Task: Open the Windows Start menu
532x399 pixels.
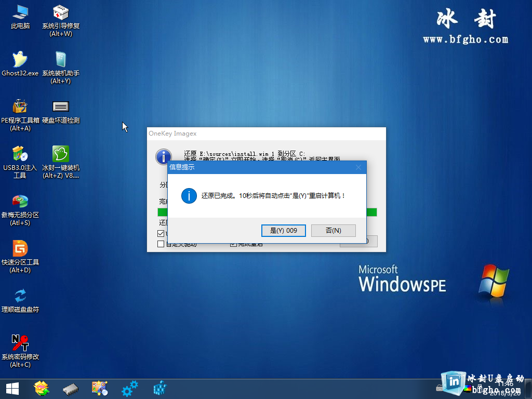Action: click(x=12, y=389)
